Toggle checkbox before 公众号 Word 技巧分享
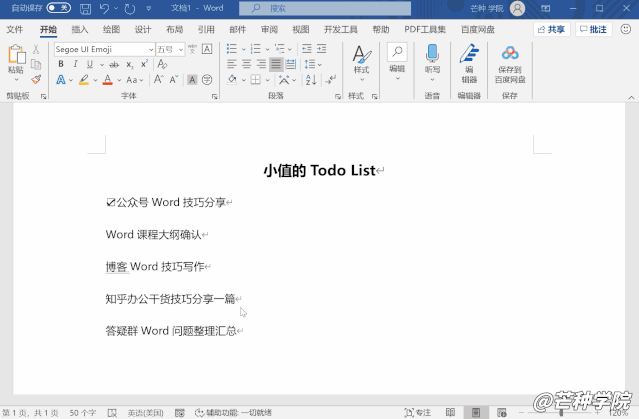Screen dimensions: 639x419 tap(110, 202)
